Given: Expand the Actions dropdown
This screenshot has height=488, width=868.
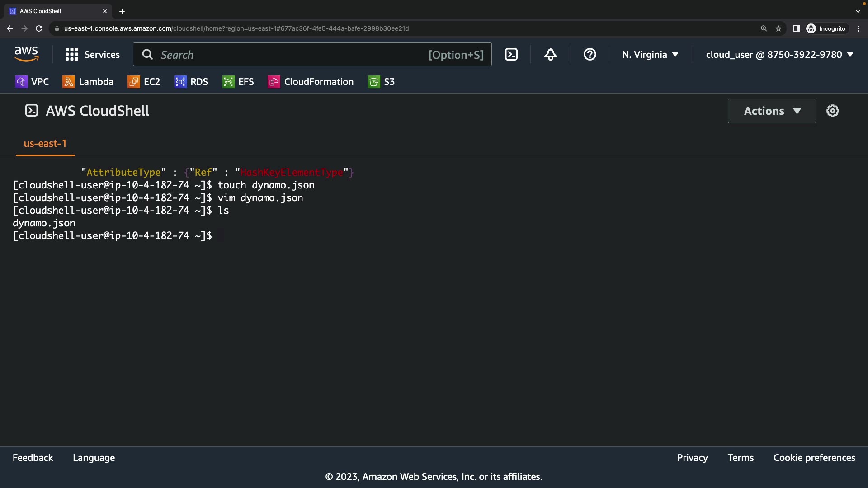Looking at the screenshot, I should pos(772,111).
